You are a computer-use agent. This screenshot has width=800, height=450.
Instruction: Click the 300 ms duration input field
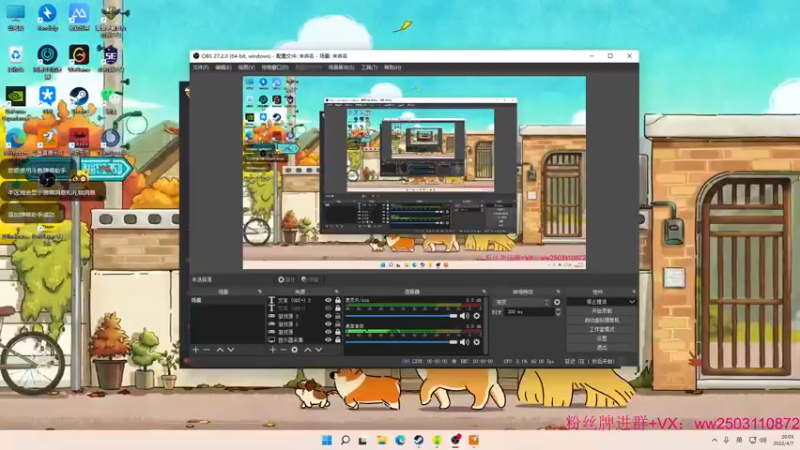pyautogui.click(x=530, y=312)
